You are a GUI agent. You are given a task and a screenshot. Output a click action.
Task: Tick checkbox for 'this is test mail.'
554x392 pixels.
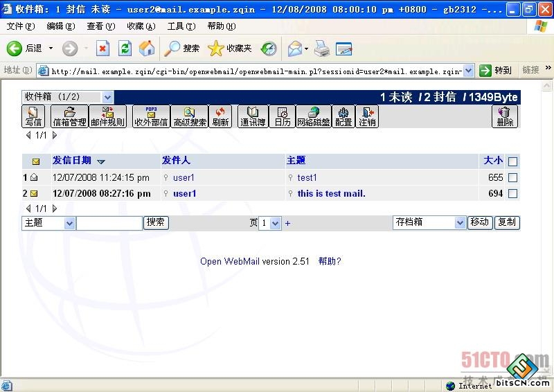click(x=512, y=193)
